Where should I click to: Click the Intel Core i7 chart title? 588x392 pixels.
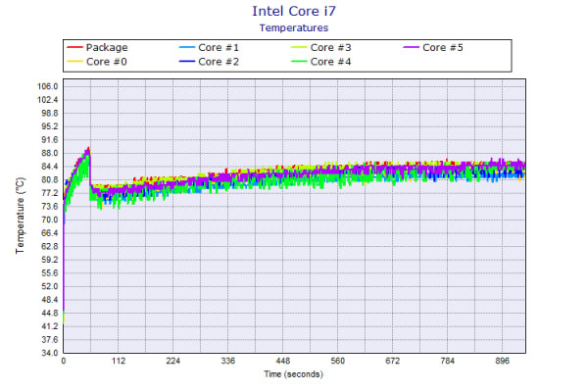point(294,11)
